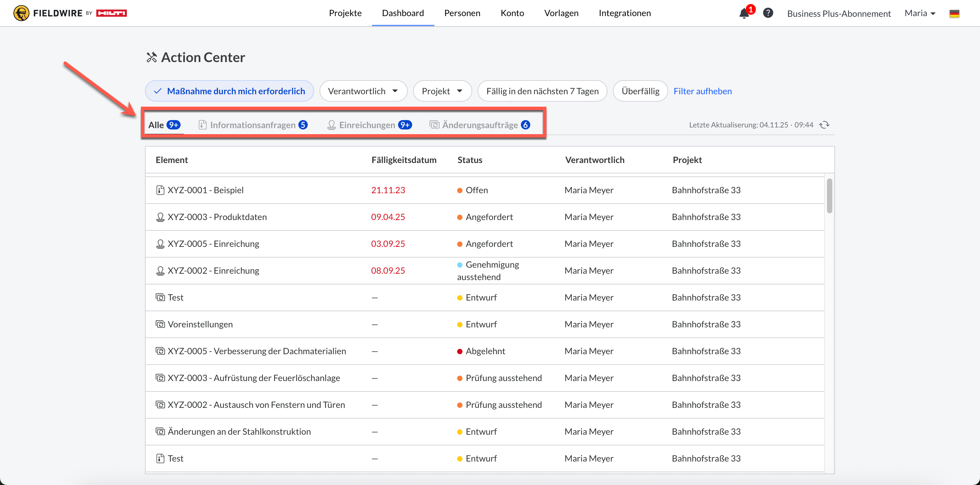
Task: Open the Maria user menu
Action: [x=920, y=13]
